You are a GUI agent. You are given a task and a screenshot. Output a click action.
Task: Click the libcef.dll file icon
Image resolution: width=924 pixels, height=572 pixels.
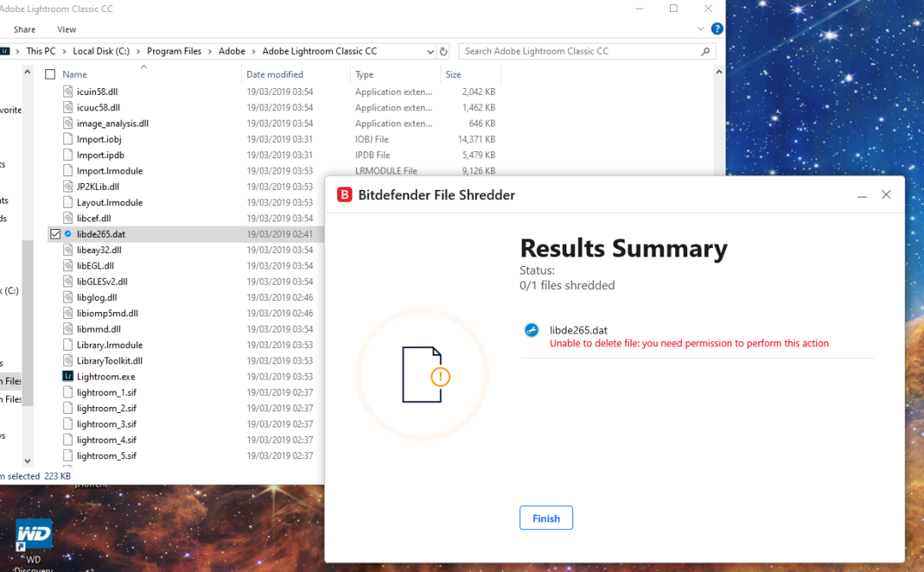(68, 218)
